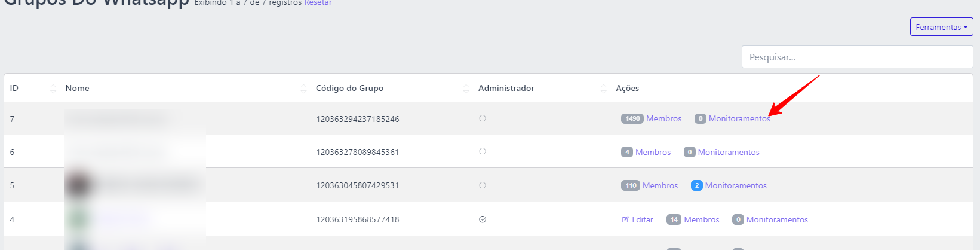Open the 2 Monitoramentos link for group 5
The height and width of the screenshot is (250, 980).
(729, 185)
